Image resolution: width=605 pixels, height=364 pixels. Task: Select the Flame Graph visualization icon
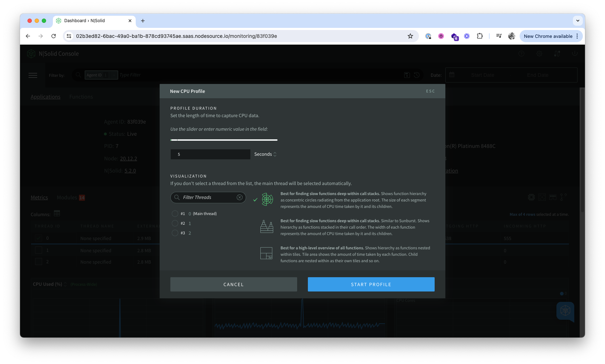tap(266, 226)
